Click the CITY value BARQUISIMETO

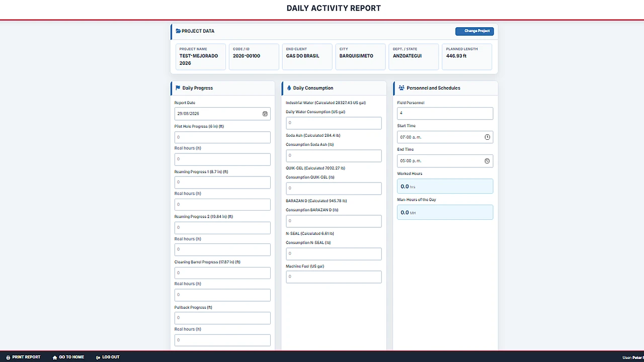pyautogui.click(x=356, y=56)
